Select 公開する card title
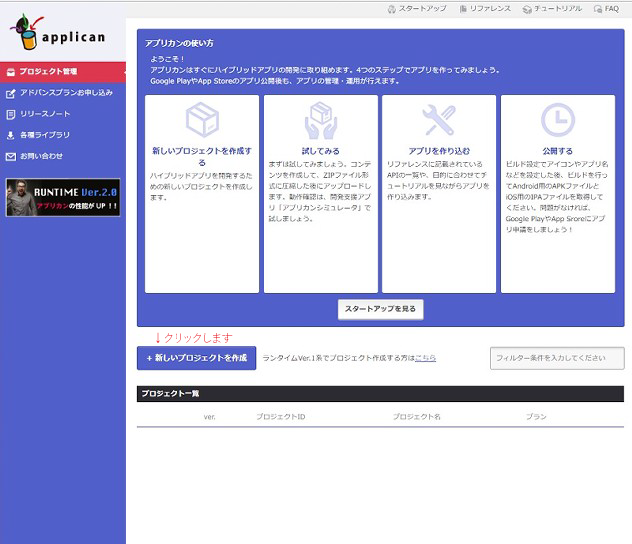632x544 pixels. pos(557,151)
